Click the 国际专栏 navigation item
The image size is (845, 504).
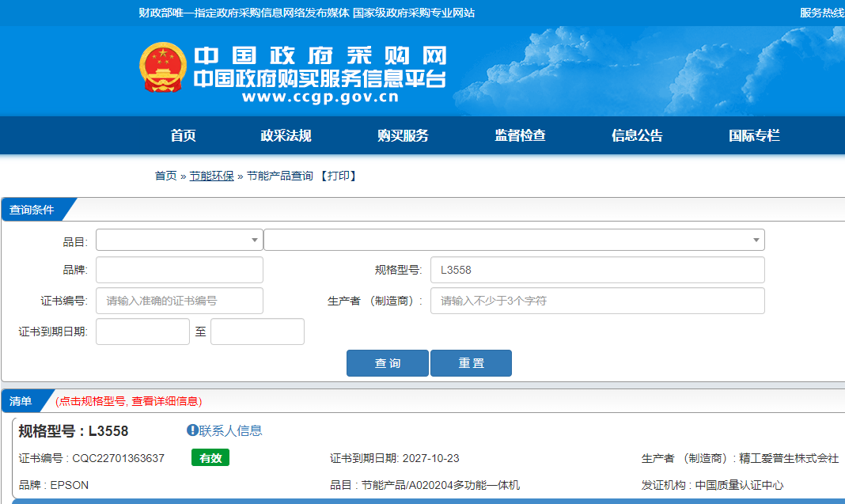point(752,135)
